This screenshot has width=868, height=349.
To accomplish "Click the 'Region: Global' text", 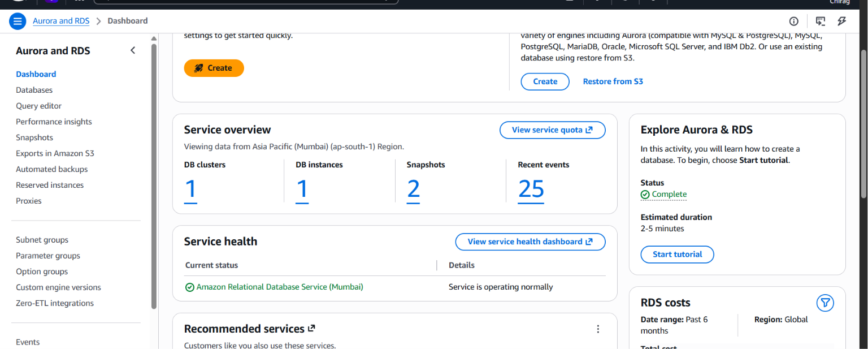I will coord(781,320).
